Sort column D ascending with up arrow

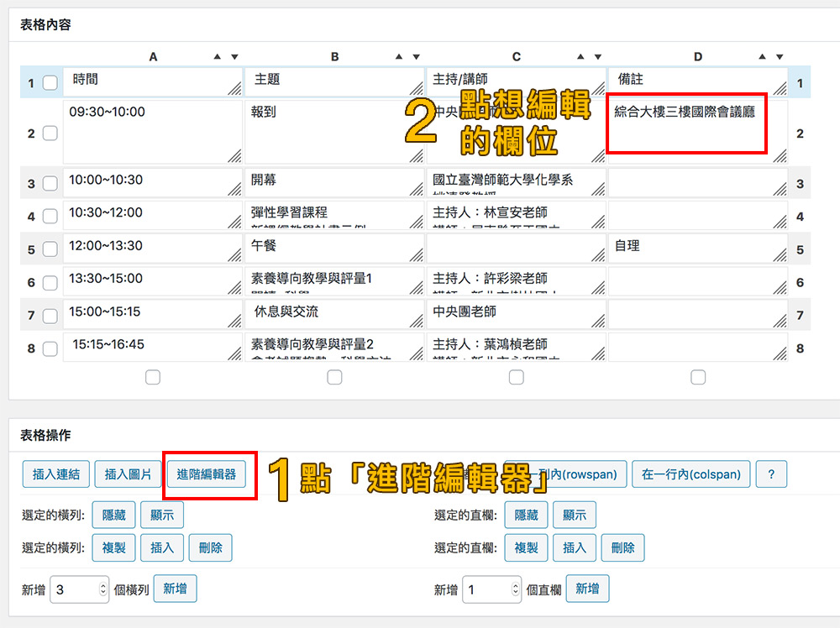tap(763, 57)
